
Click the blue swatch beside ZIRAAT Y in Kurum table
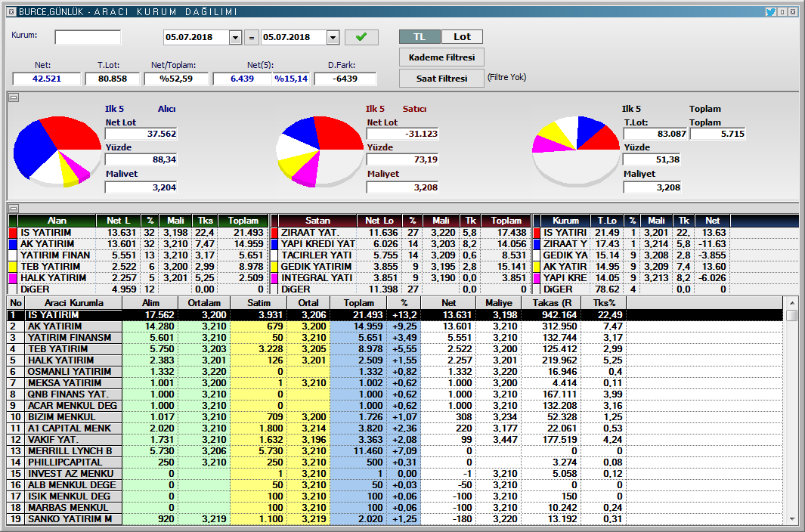pyautogui.click(x=537, y=244)
